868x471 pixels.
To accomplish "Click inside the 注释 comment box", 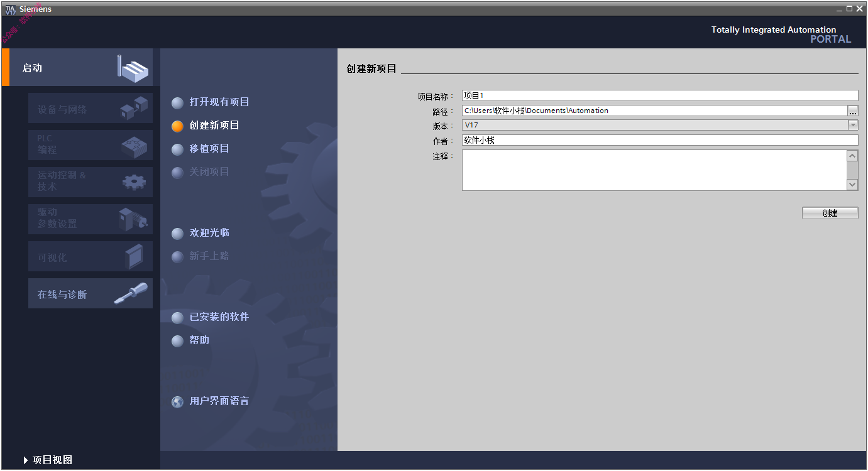I will (x=654, y=170).
